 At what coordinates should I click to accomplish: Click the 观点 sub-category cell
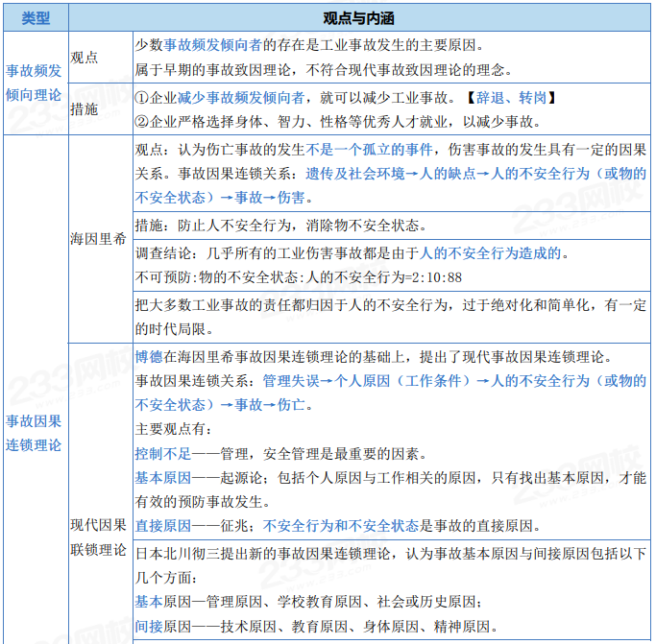click(x=85, y=58)
